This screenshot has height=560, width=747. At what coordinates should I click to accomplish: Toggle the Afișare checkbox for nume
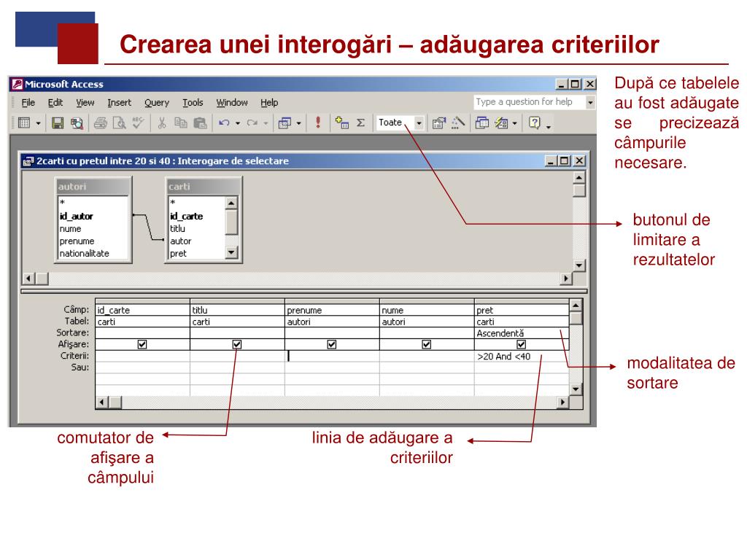[x=426, y=344]
